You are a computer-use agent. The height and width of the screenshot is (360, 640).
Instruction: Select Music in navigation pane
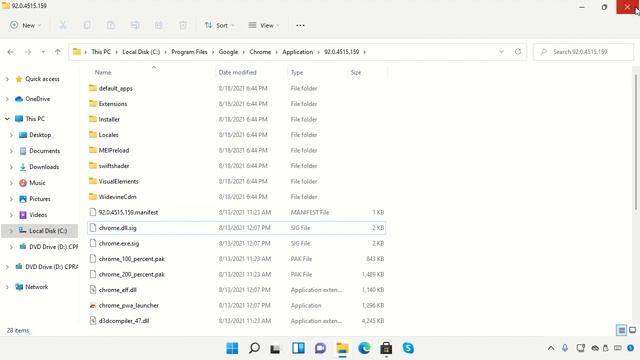coord(32,183)
